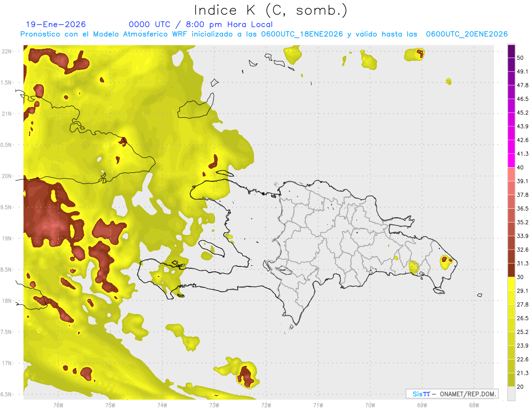Viewport: 532px width, 411px height.
Task: Click the color bar value 36.5
Action: [x=523, y=208]
